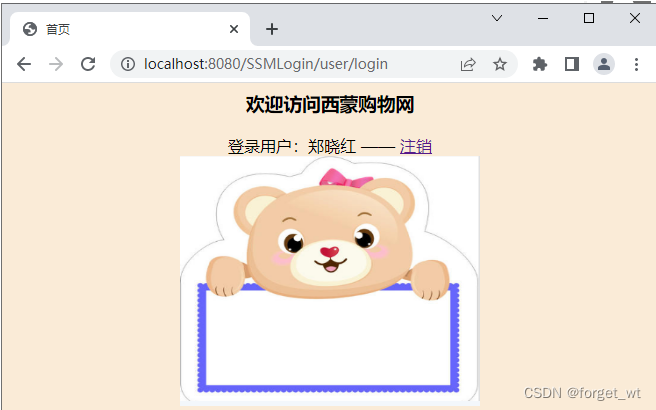
Task: Expand the tab search chevron
Action: click(497, 18)
